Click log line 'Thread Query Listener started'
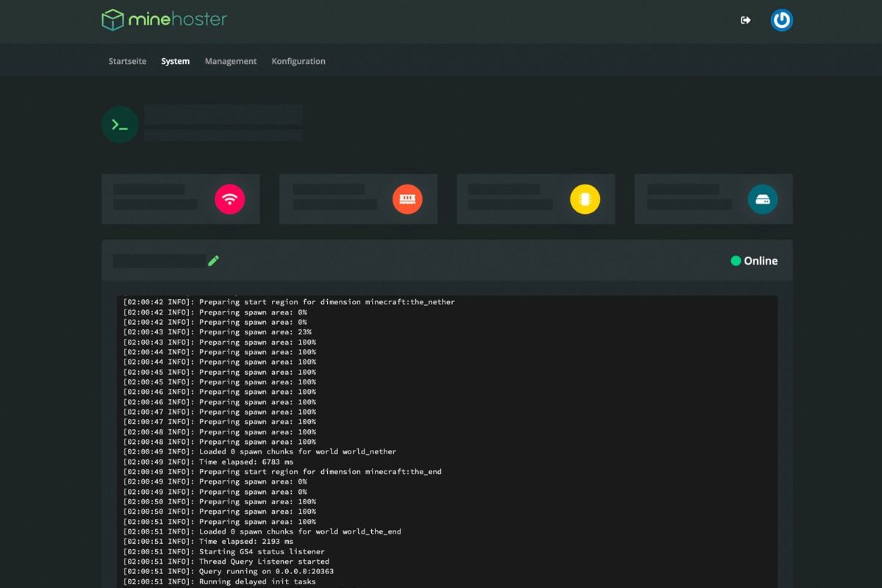The image size is (882, 588). click(x=226, y=562)
